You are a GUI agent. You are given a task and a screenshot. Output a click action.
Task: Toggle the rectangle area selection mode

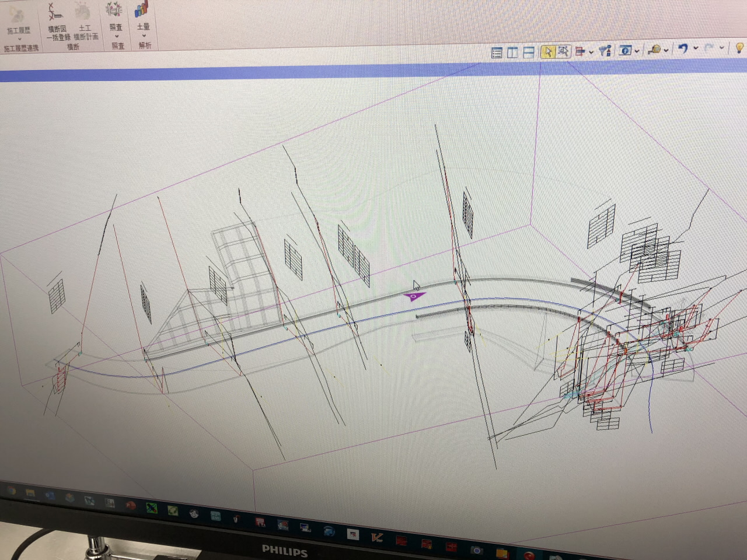tap(563, 51)
